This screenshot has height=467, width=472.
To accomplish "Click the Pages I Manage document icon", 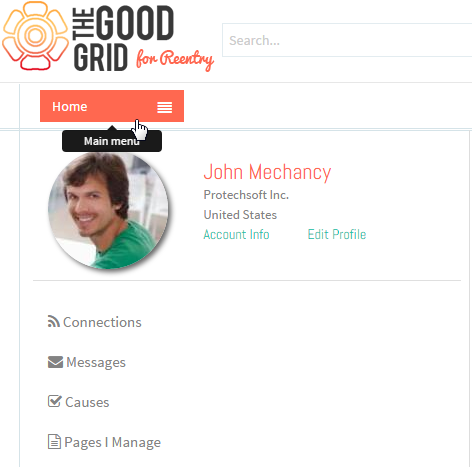I will pos(54,442).
